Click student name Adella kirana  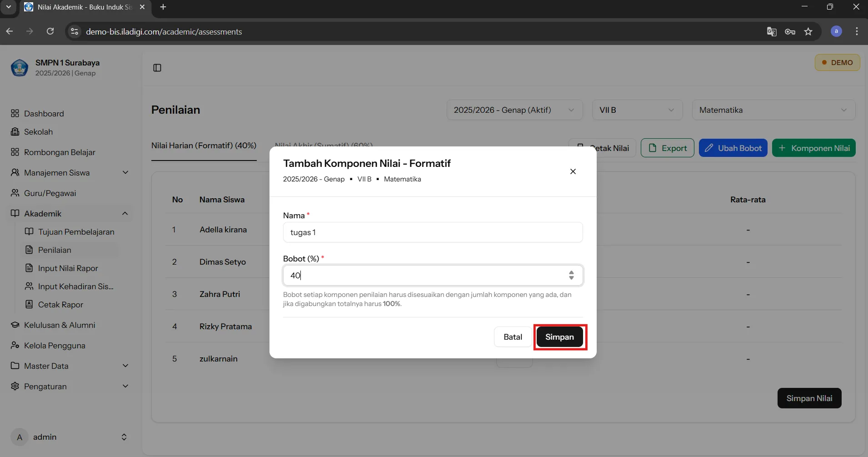point(223,230)
